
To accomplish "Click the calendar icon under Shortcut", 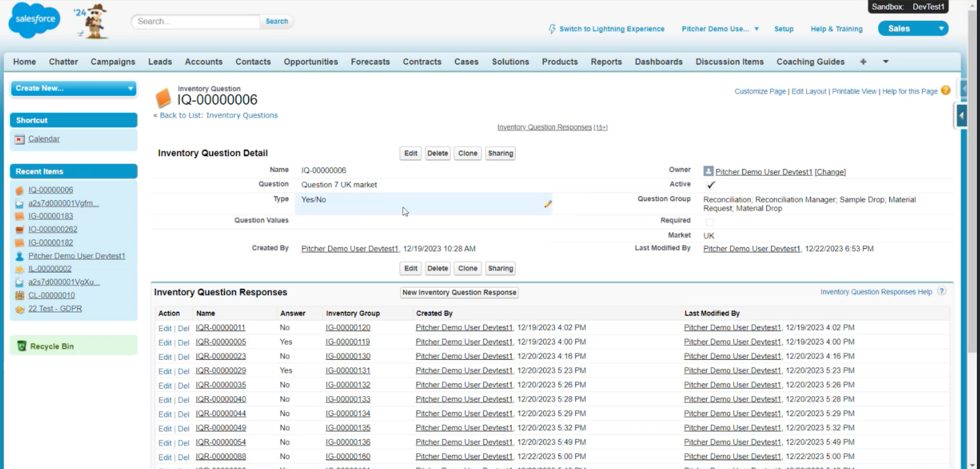I will pyautogui.click(x=20, y=140).
